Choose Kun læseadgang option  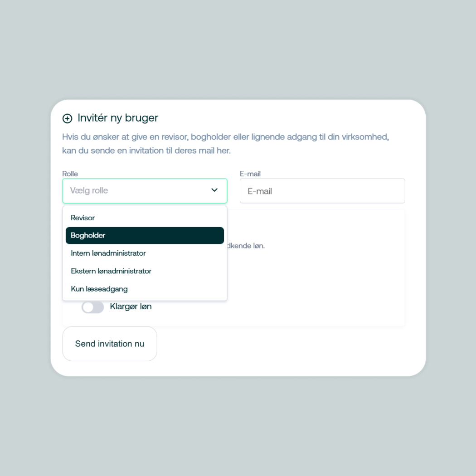(99, 289)
